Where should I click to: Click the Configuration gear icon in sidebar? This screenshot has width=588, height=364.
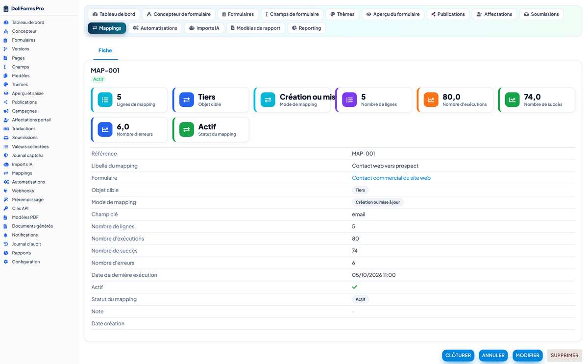click(x=6, y=262)
